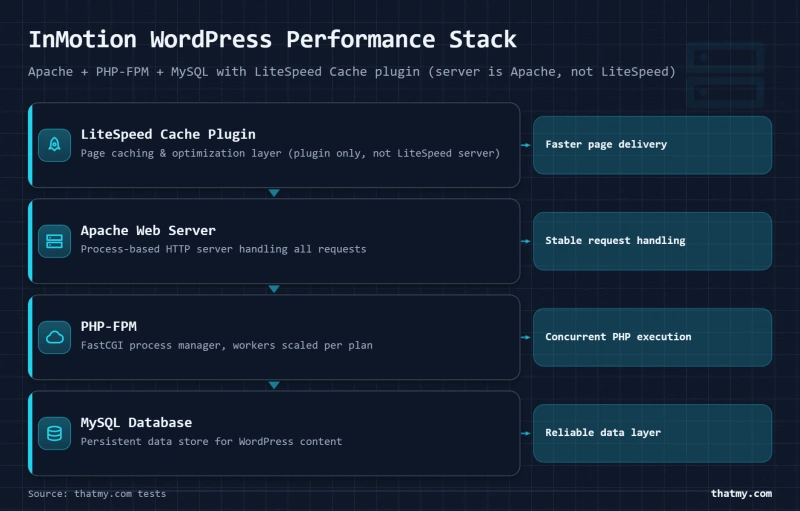Click 'Persistent data store for WordPress content'
Image resolution: width=800 pixels, height=511 pixels.
(x=211, y=442)
